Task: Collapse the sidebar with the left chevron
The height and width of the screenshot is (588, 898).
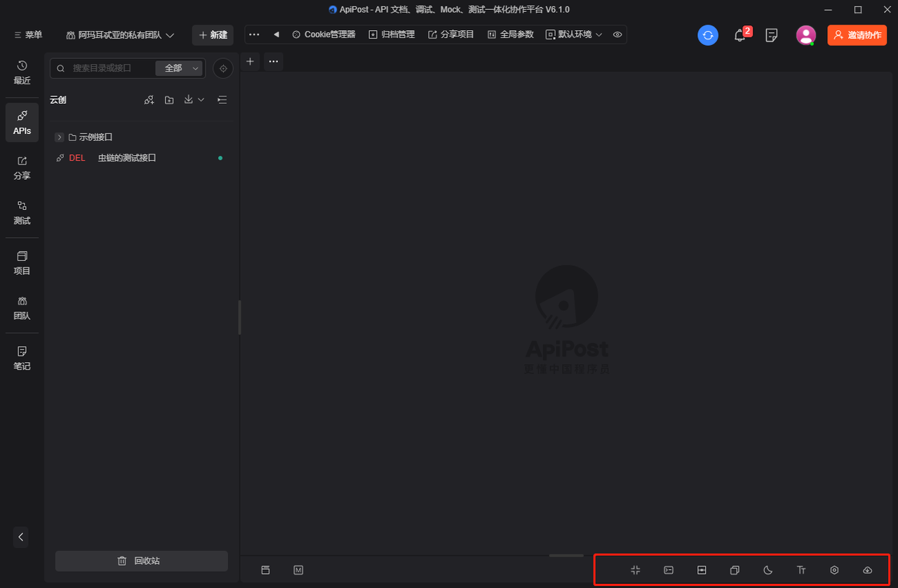Action: [21, 537]
